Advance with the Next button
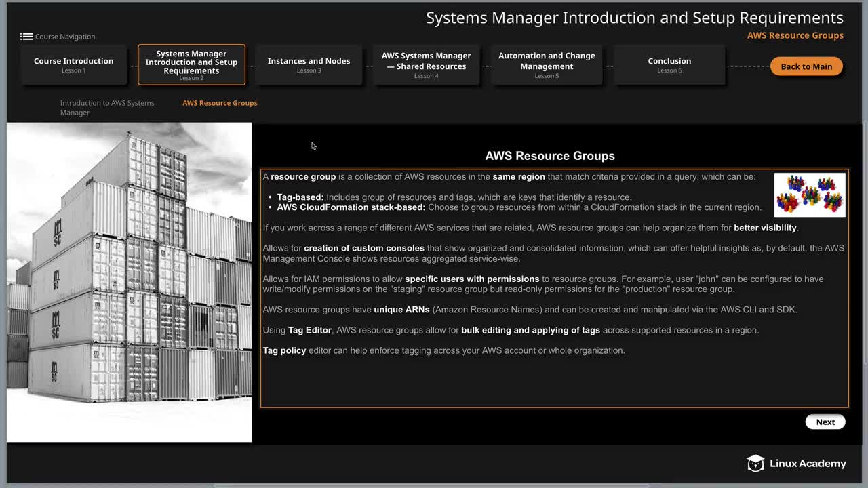The image size is (868, 488). click(825, 422)
